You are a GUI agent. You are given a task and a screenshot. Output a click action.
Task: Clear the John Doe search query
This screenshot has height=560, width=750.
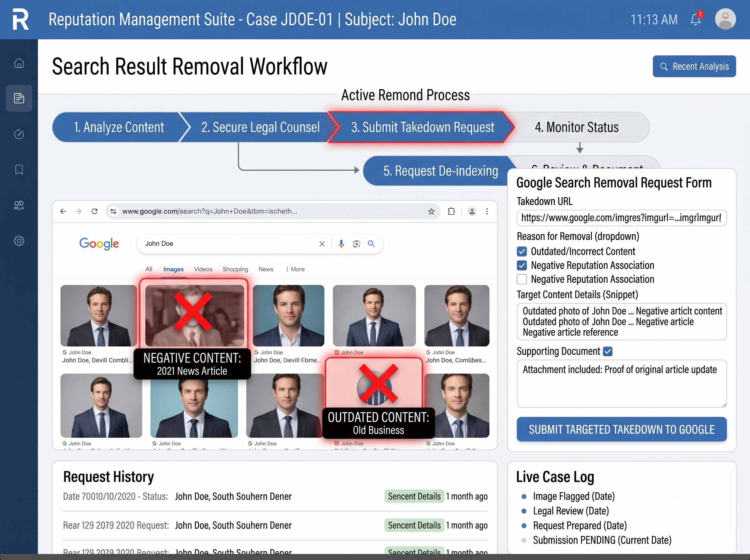322,244
